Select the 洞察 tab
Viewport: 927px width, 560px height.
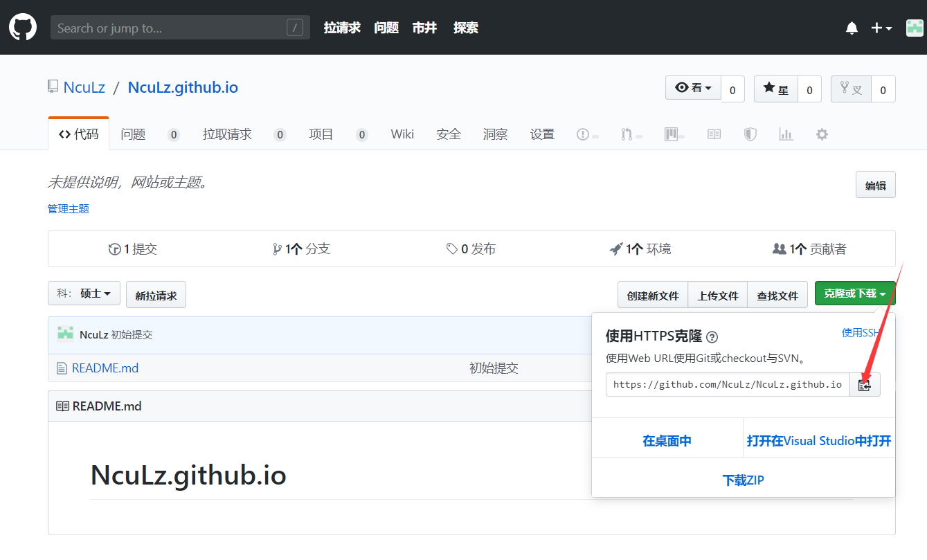tap(496, 134)
